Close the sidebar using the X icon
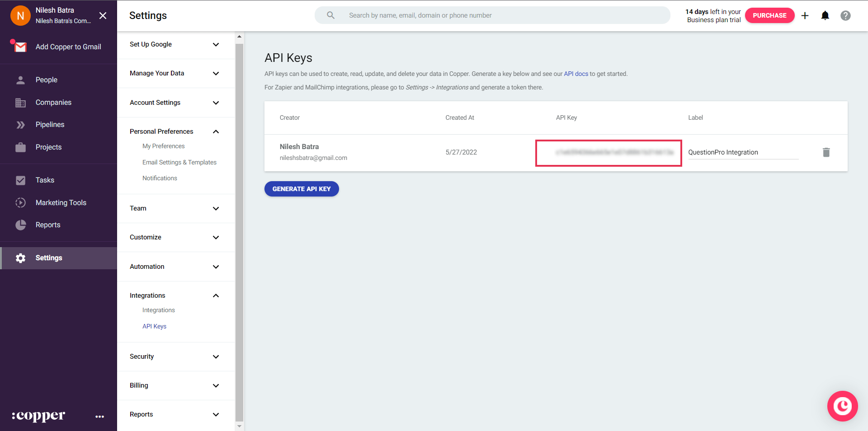This screenshot has width=868, height=431. click(x=103, y=16)
